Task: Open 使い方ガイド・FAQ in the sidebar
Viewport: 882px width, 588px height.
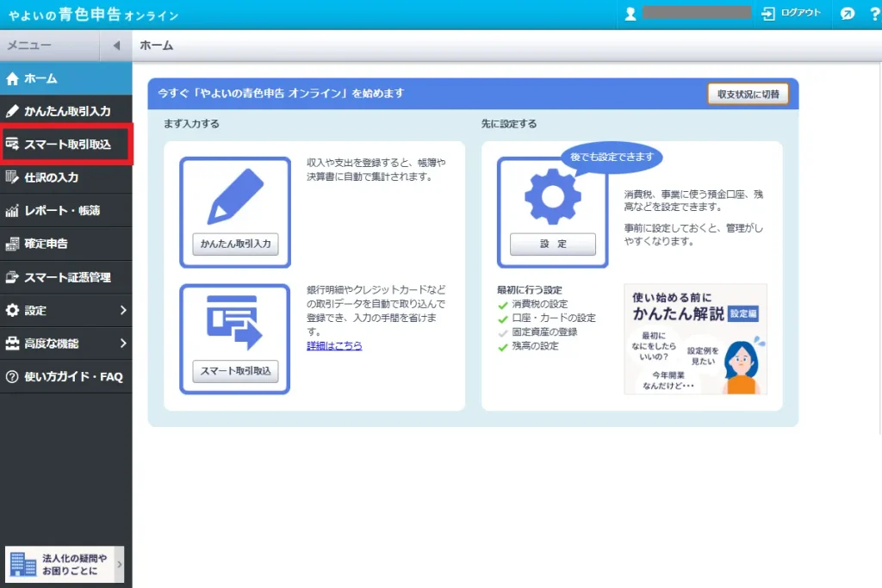Action: pos(65,376)
